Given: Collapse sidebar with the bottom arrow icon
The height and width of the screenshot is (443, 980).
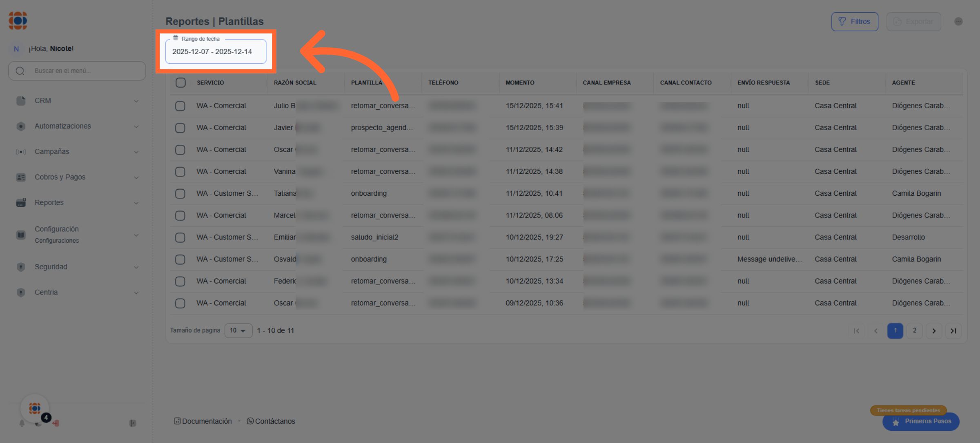Looking at the screenshot, I should tap(132, 423).
